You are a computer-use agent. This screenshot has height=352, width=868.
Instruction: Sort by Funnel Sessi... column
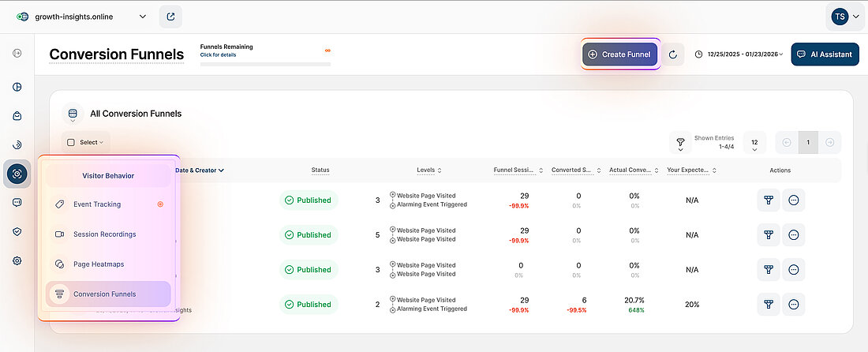[x=518, y=170]
